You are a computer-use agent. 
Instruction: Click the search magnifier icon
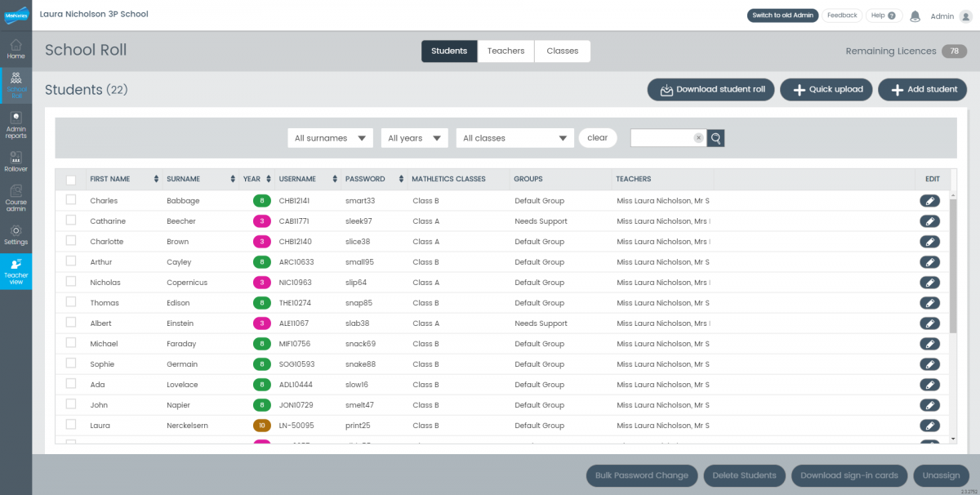715,137
